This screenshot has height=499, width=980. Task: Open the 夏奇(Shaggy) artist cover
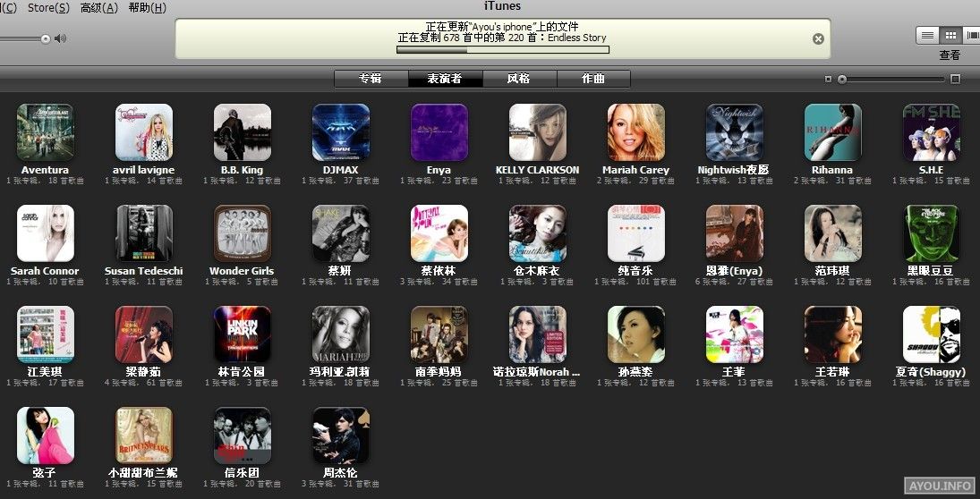tap(932, 334)
